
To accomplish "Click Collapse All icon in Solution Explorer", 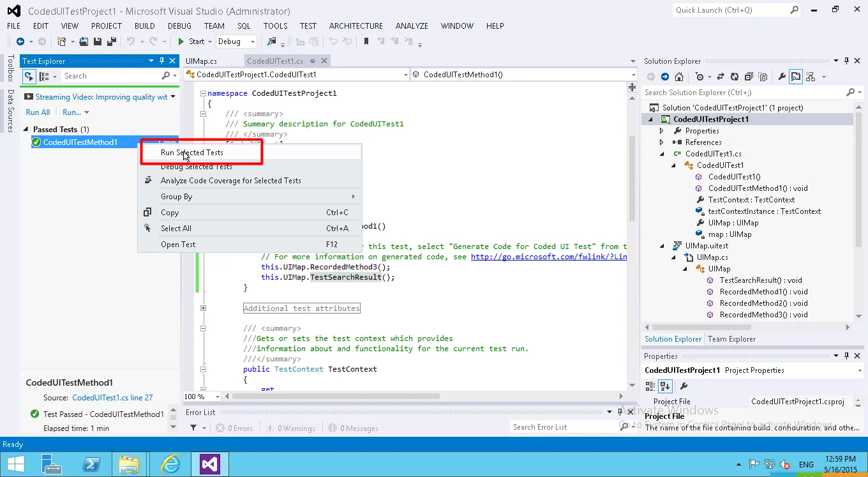I will pyautogui.click(x=749, y=77).
